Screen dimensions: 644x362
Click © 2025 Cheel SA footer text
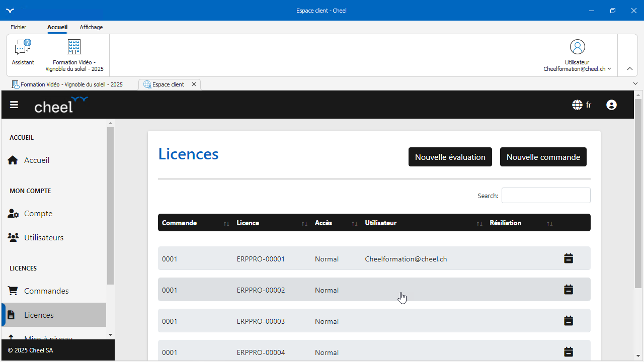(x=30, y=350)
